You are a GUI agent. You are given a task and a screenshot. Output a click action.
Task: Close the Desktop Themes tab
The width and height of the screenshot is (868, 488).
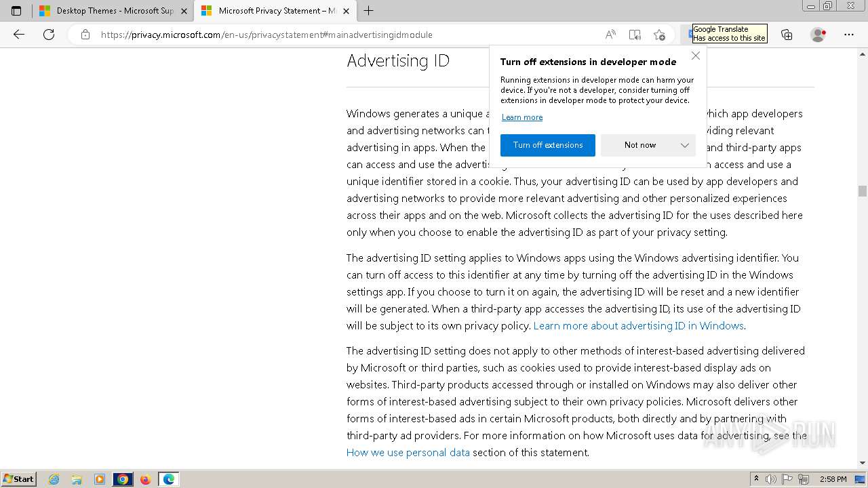(184, 11)
